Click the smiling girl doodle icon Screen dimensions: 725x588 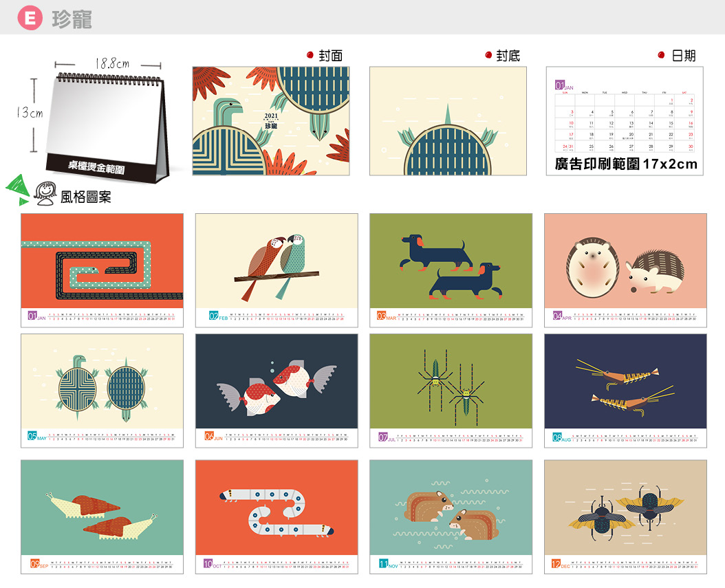(45, 194)
